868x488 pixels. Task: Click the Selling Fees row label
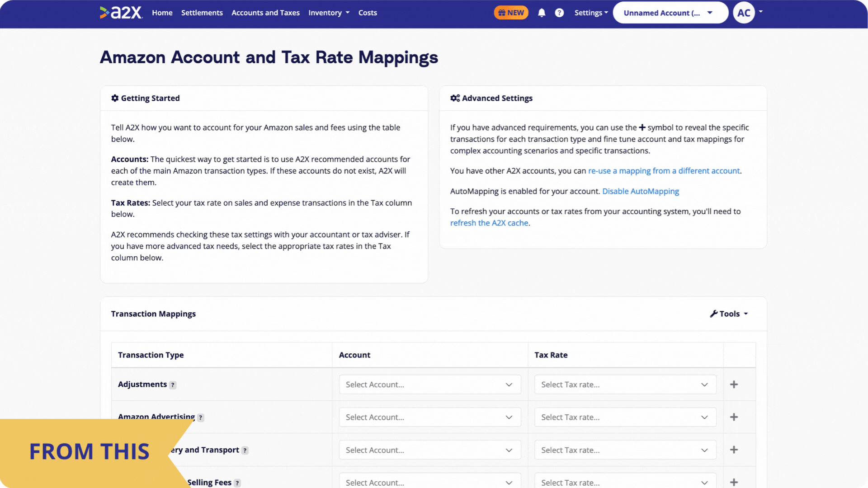coord(209,483)
